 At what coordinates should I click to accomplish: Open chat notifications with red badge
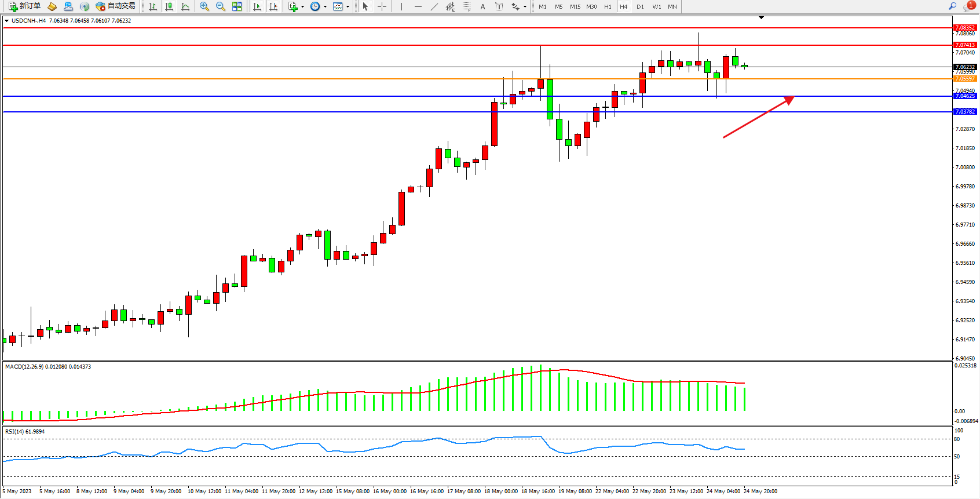point(968,6)
